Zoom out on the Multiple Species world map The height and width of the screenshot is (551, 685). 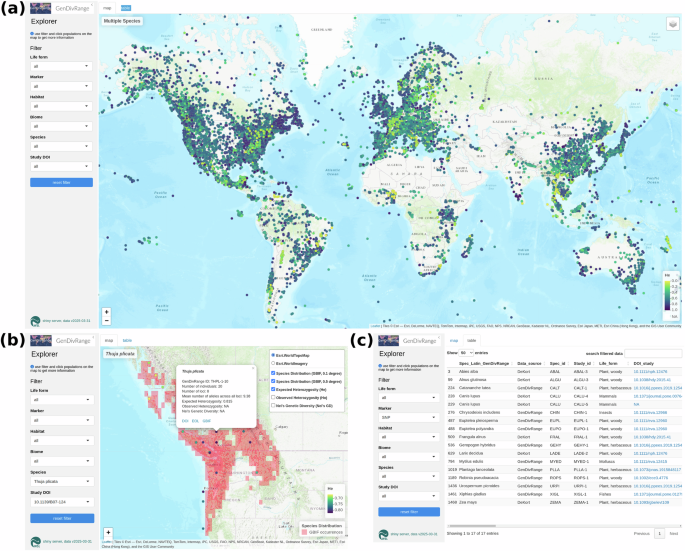tap(107, 318)
